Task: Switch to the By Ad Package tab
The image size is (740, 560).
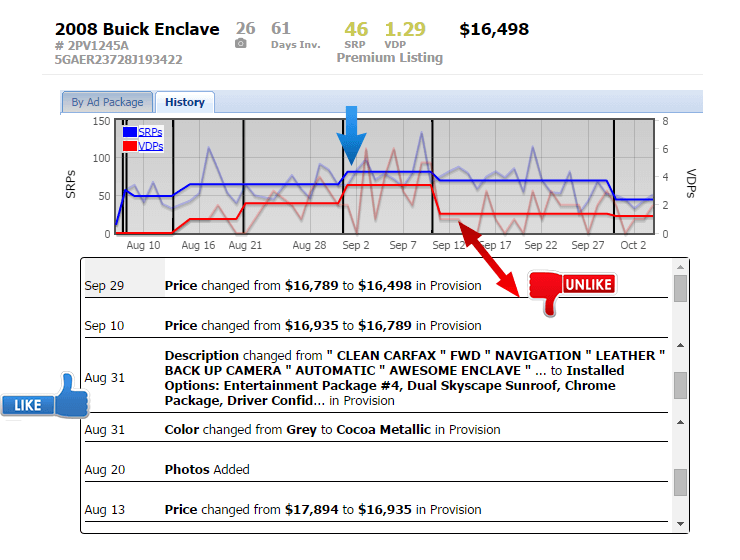Action: (107, 102)
